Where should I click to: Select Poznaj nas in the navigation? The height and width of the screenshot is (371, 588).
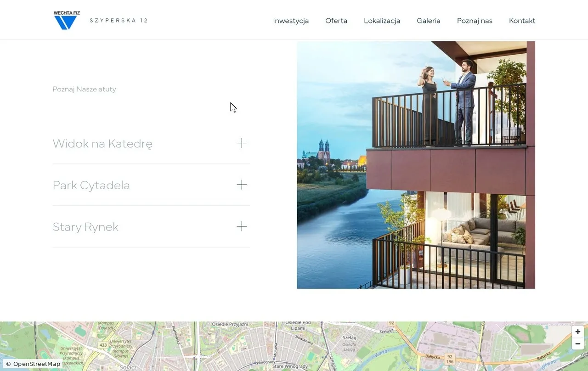[475, 21]
